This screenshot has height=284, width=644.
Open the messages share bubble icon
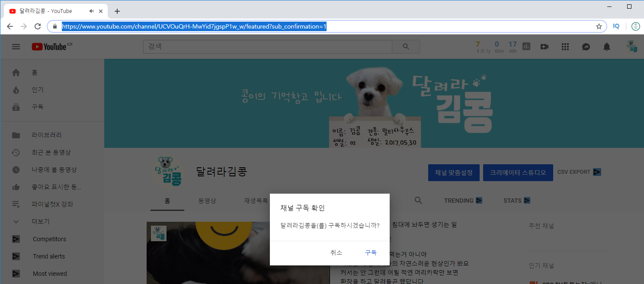(586, 47)
